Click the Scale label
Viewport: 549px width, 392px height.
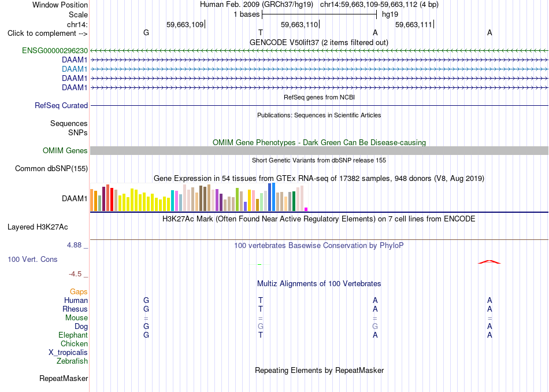tap(78, 14)
